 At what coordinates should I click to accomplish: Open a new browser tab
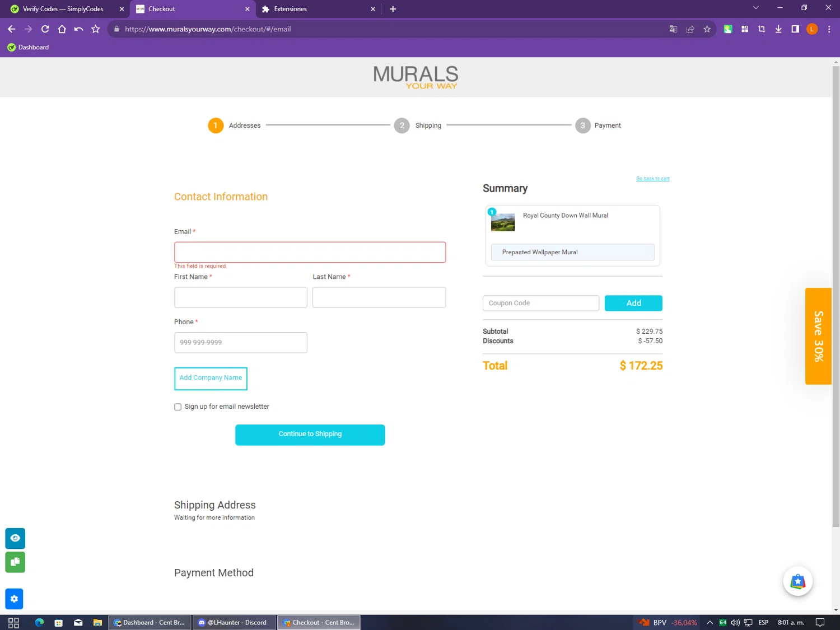click(x=393, y=9)
